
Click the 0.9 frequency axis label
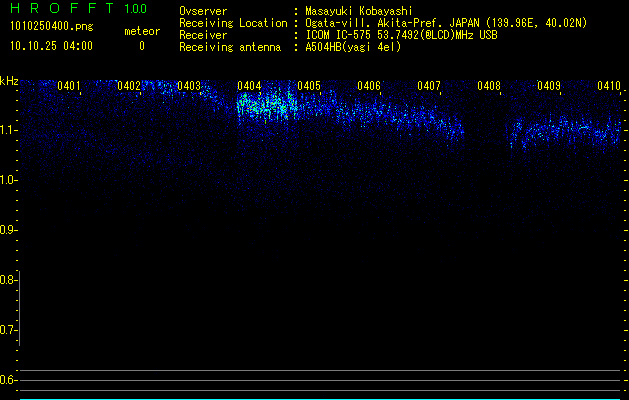click(x=8, y=230)
